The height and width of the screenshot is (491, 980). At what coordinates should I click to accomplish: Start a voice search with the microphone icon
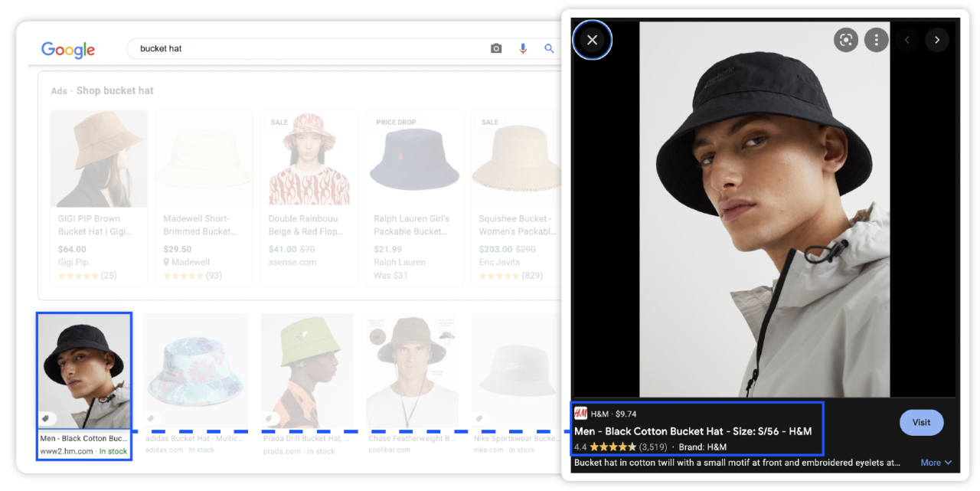[522, 47]
